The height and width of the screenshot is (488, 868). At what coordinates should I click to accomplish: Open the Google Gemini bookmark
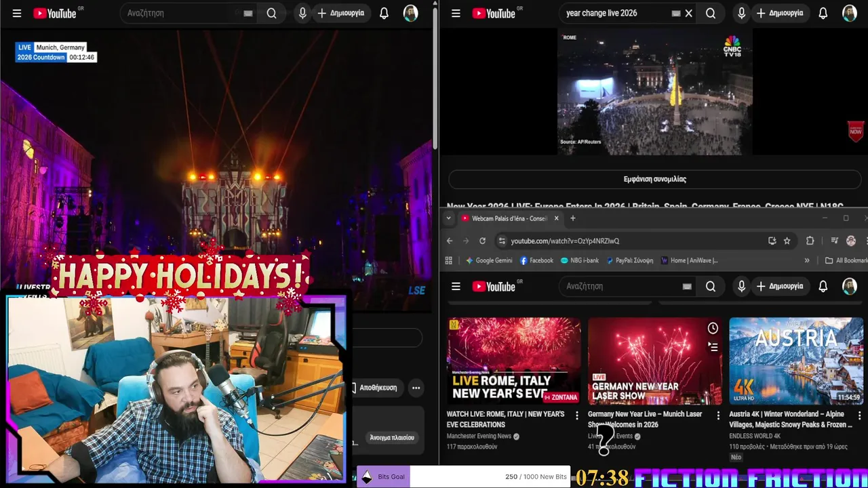click(x=489, y=260)
